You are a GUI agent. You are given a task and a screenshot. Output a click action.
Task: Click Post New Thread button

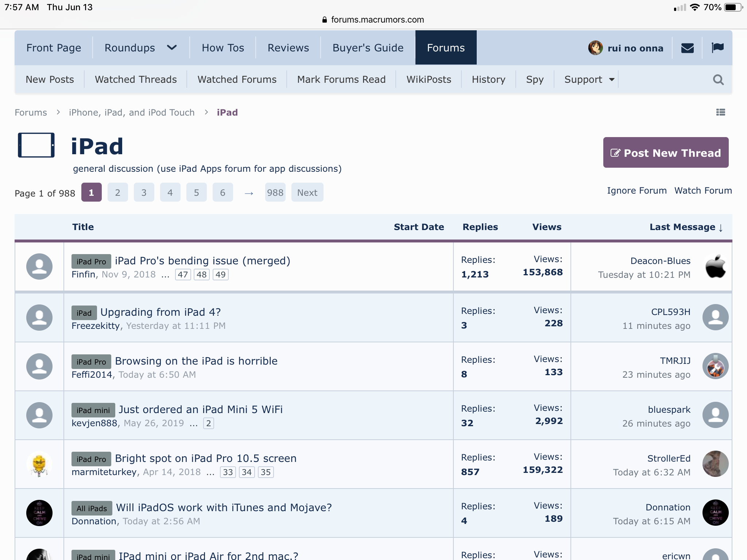point(666,152)
